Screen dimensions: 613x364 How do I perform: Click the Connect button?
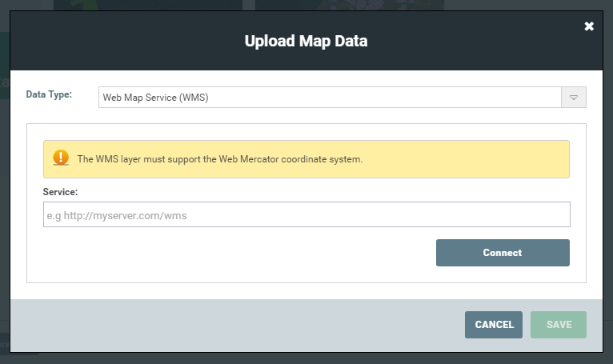(x=503, y=253)
